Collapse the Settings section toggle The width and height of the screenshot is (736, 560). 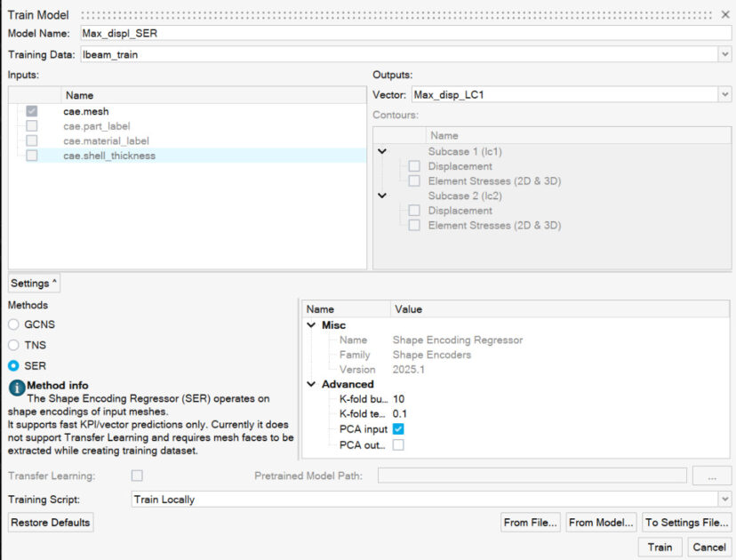[x=34, y=284]
